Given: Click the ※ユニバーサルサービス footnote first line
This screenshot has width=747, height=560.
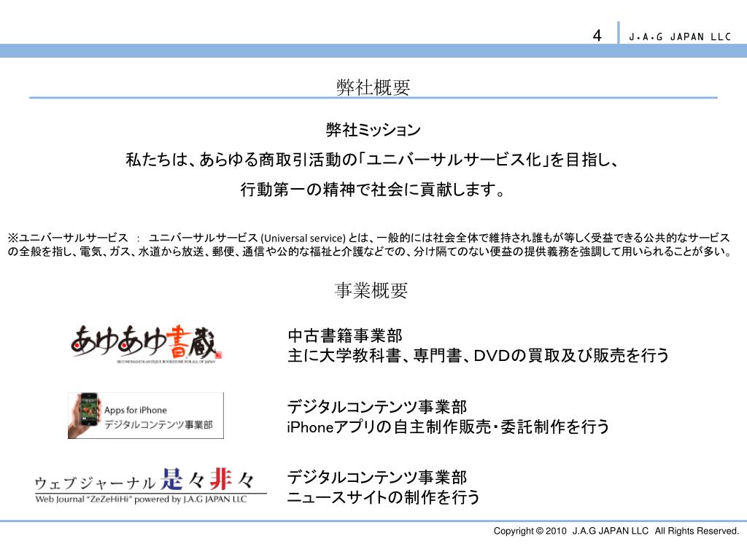Looking at the screenshot, I should (368, 238).
